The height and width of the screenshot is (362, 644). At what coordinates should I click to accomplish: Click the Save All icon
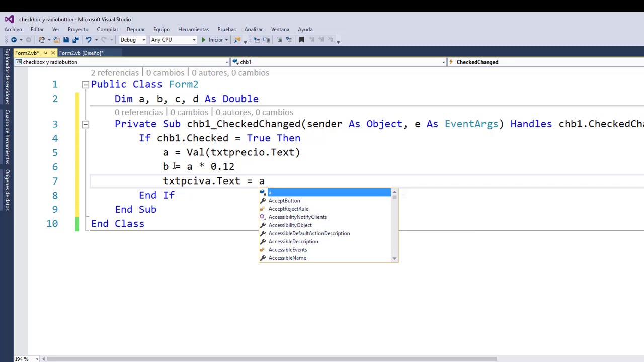75,40
